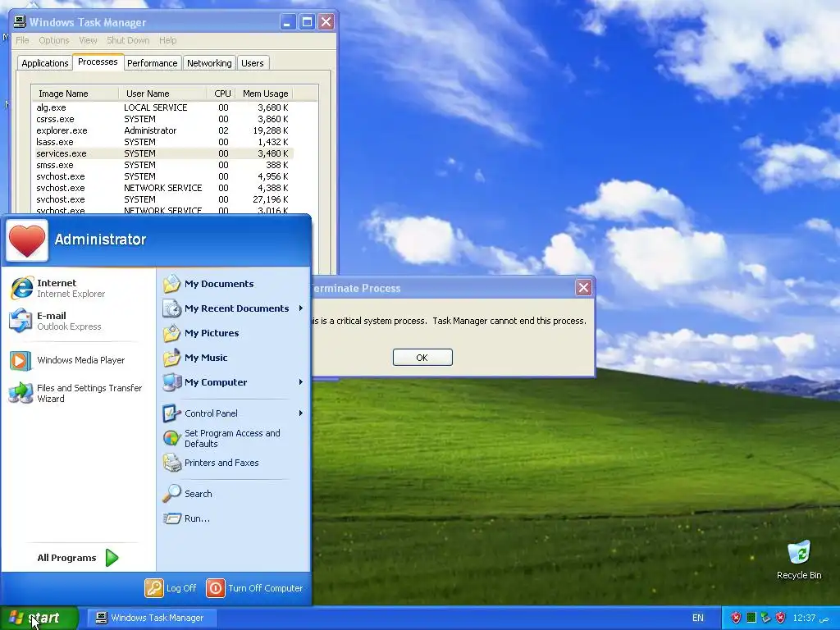Click the Task Manager CPU tray icon

click(751, 619)
